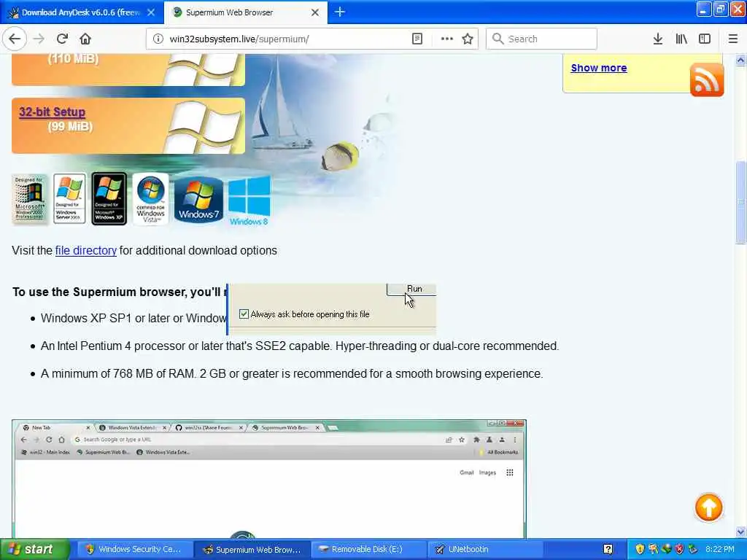Open the orange RSS feed icon
The height and width of the screenshot is (560, 747).
pyautogui.click(x=707, y=79)
